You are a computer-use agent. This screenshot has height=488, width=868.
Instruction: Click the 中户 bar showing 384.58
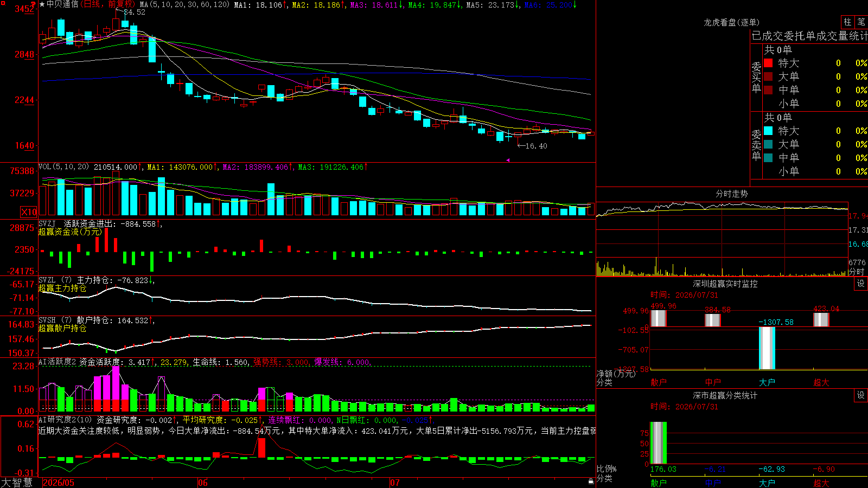(x=713, y=320)
